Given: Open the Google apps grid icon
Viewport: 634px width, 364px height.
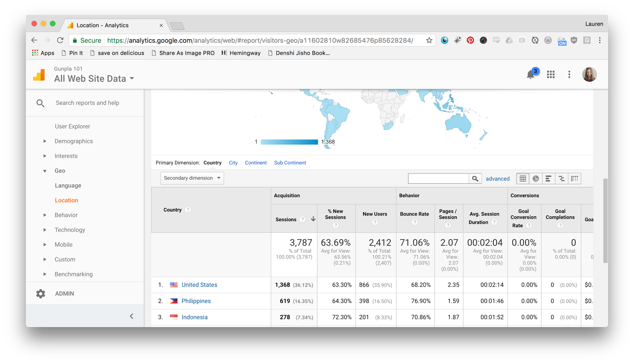Looking at the screenshot, I should pos(550,74).
